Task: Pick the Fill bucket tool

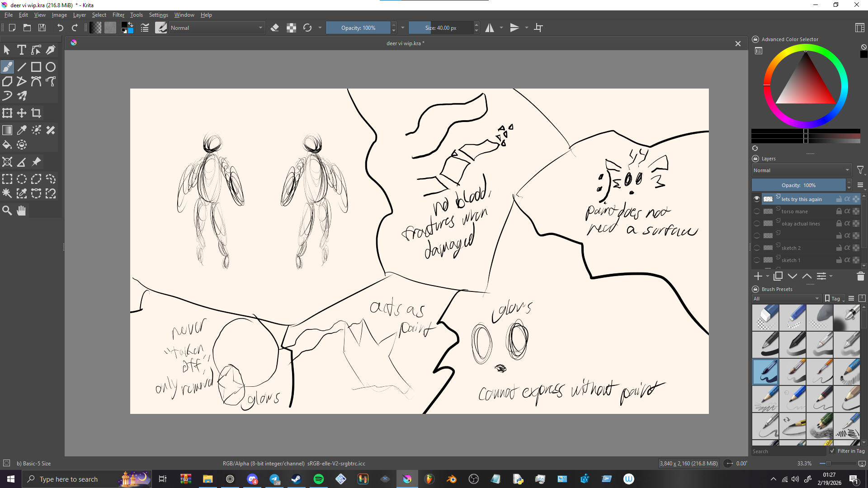Action: tap(7, 145)
